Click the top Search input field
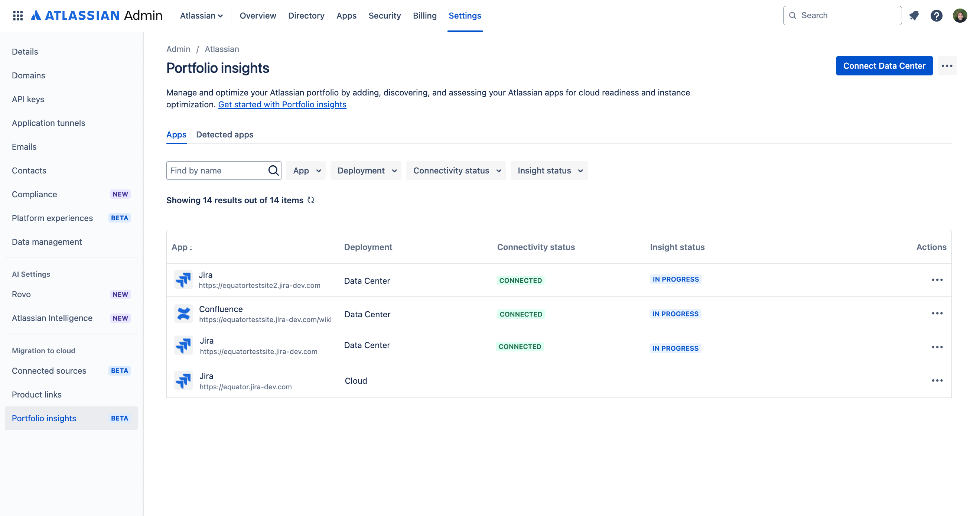The width and height of the screenshot is (980, 516). tap(847, 16)
